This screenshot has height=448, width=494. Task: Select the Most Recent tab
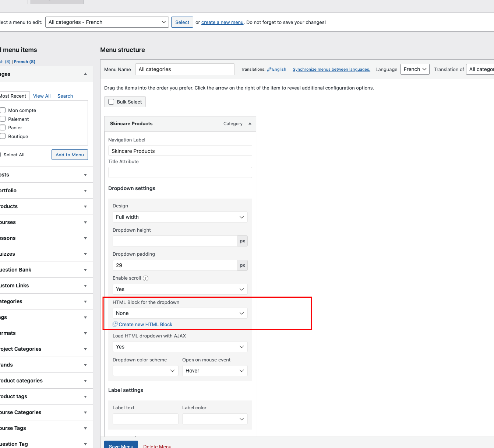pyautogui.click(x=13, y=96)
